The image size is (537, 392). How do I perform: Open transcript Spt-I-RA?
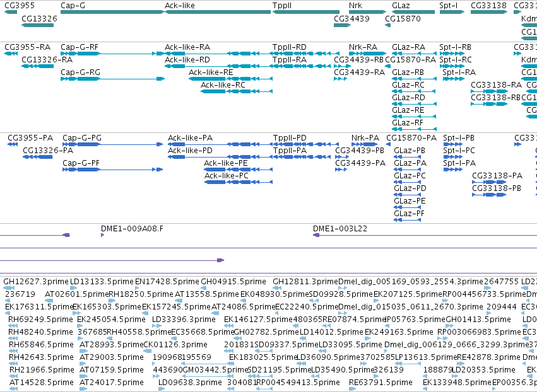(x=454, y=79)
